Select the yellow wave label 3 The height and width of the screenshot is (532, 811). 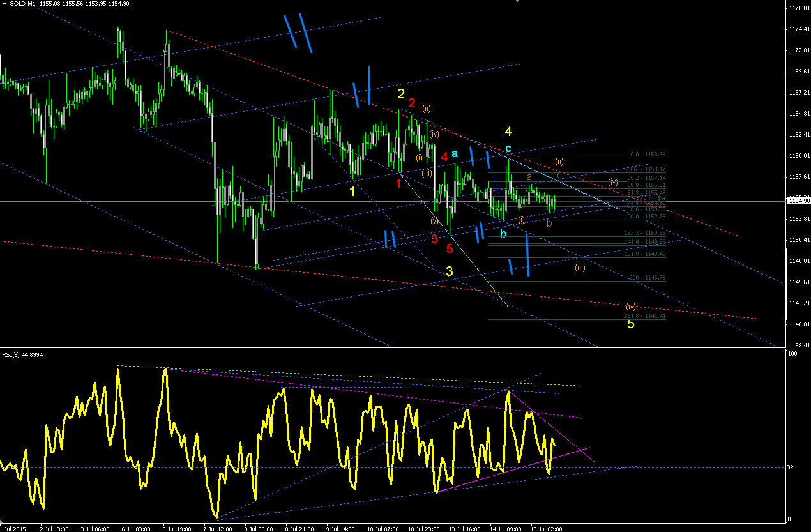(x=450, y=271)
